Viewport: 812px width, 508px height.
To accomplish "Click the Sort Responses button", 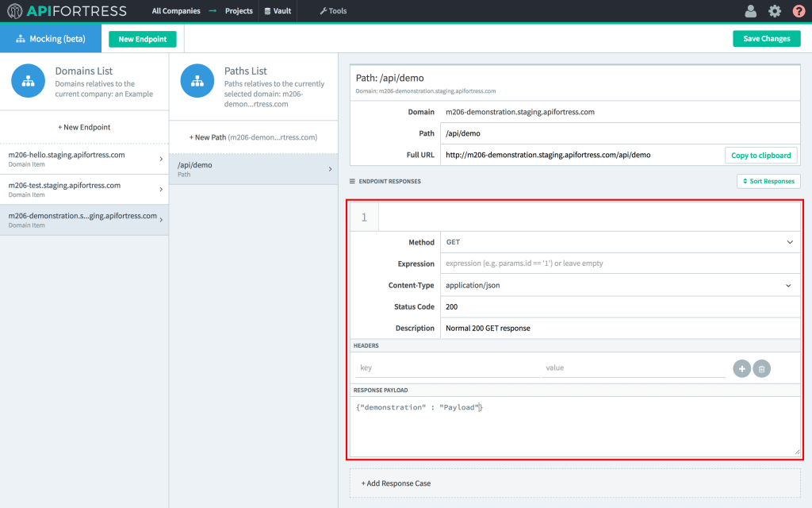I will 768,181.
